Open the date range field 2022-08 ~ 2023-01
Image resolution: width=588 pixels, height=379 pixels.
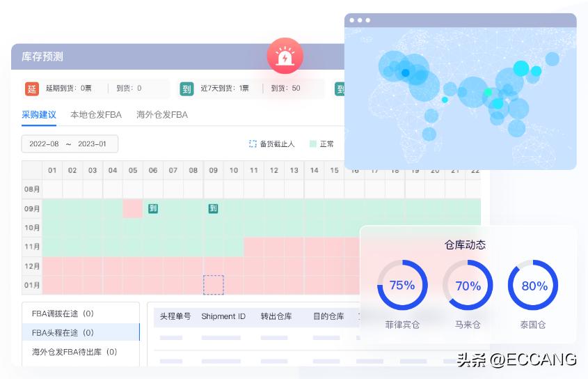tap(70, 144)
